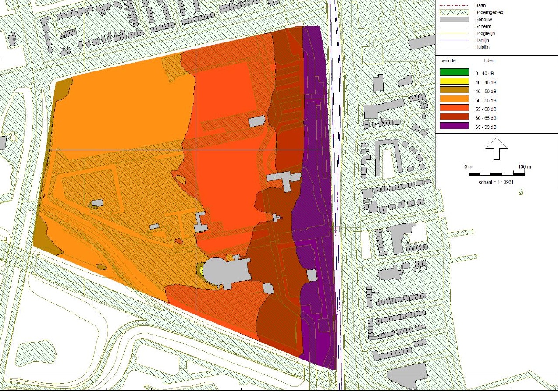Click the 'Hartlijn' legend label
The image size is (558, 392).
tap(483, 40)
